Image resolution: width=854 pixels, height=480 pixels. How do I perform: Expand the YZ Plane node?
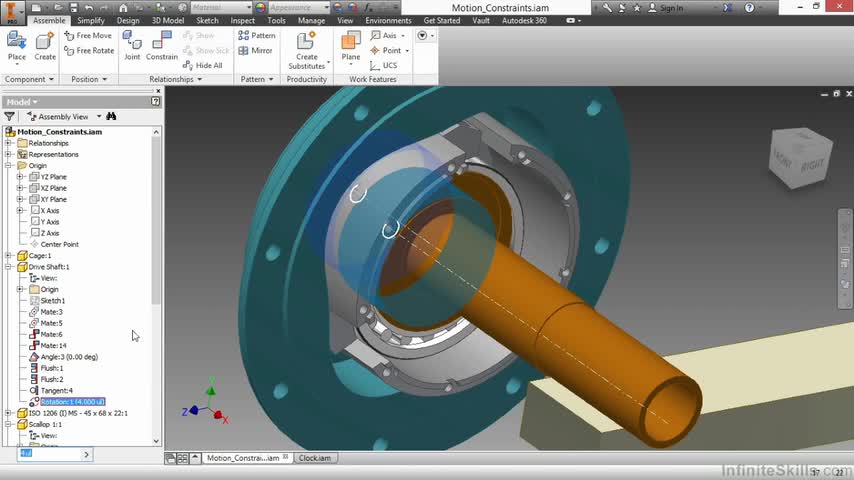tap(20, 177)
